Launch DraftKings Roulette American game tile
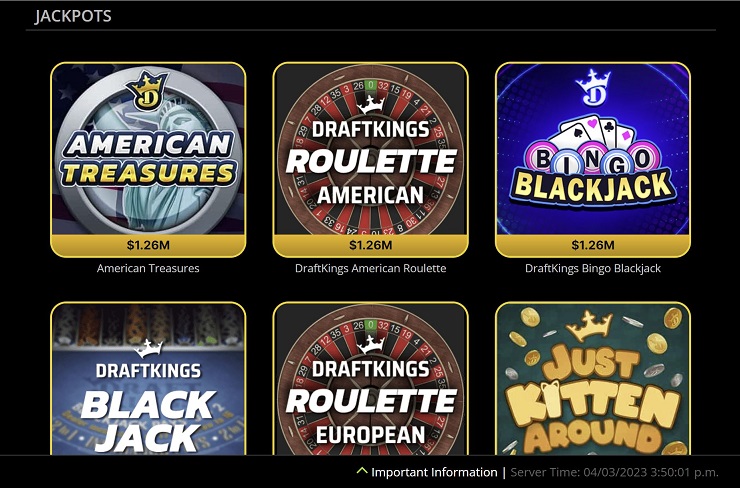The height and width of the screenshot is (488, 740). click(x=370, y=160)
